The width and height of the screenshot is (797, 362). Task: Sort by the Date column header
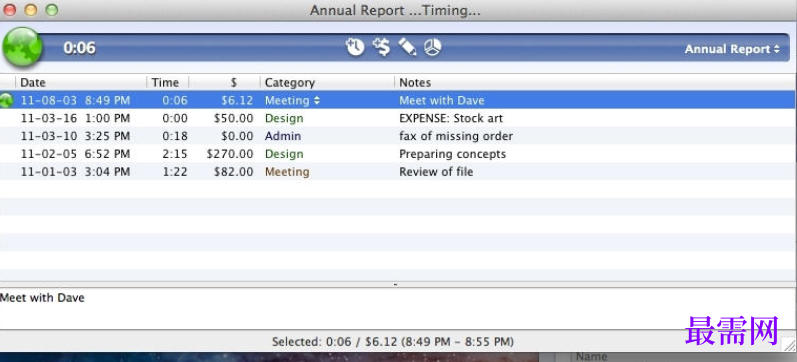click(x=81, y=82)
